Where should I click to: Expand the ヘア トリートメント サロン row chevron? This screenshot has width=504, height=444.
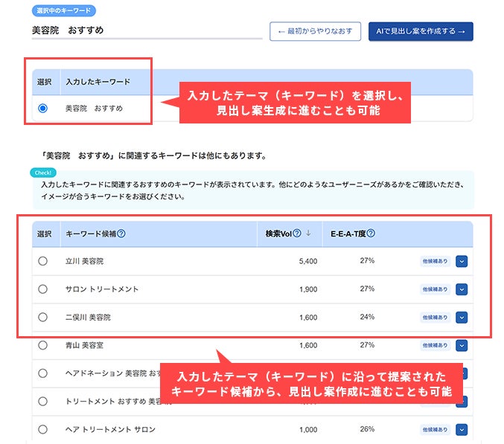462,430
